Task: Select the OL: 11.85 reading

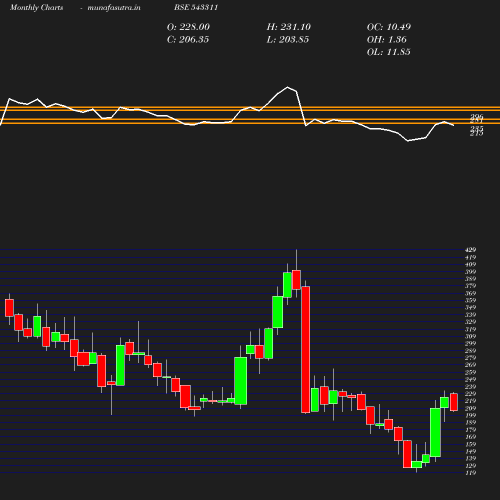Action: (389, 52)
